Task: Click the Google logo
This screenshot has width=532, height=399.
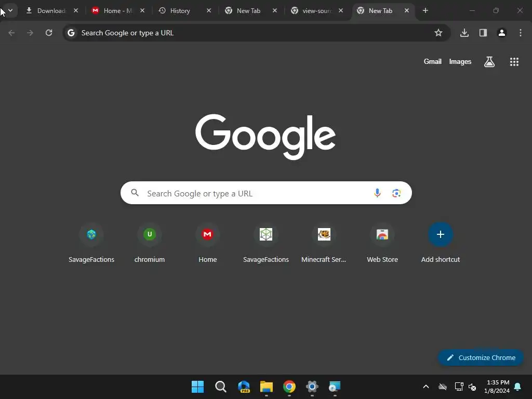Action: 265,137
